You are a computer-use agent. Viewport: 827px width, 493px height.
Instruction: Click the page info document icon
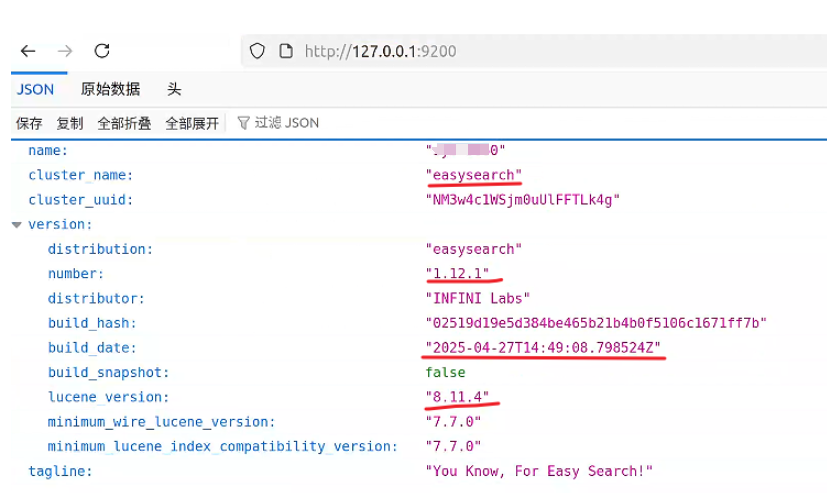285,51
